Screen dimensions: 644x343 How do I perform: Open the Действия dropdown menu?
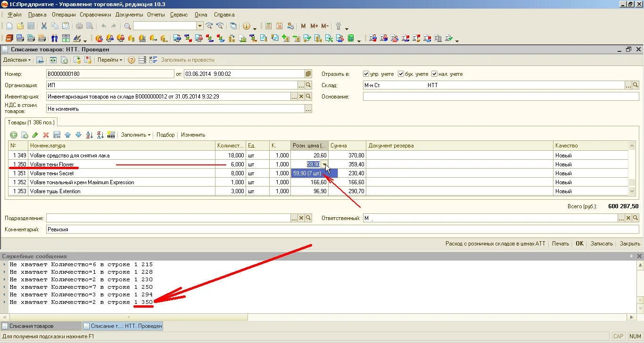(17, 60)
